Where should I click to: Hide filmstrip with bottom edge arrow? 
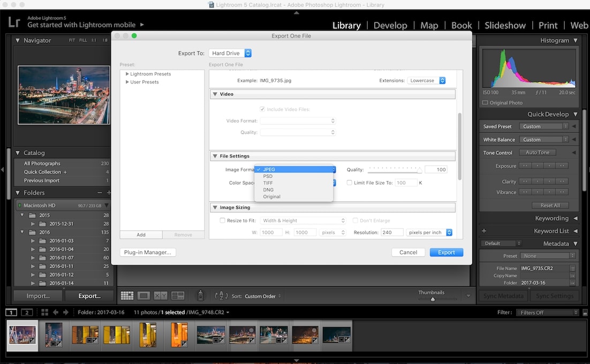point(297,360)
